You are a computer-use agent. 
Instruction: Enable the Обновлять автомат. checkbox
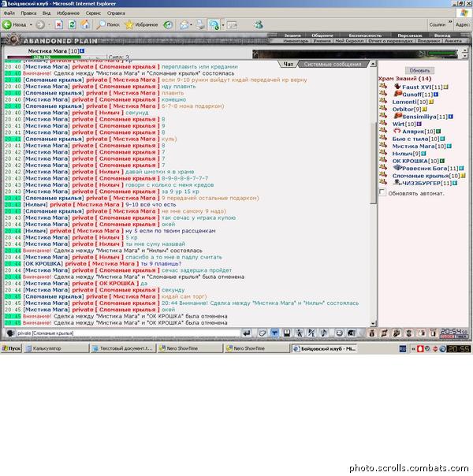point(382,192)
